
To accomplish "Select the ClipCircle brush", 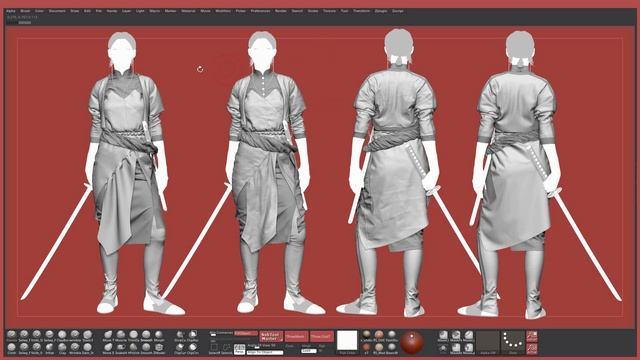I will tap(193, 348).
